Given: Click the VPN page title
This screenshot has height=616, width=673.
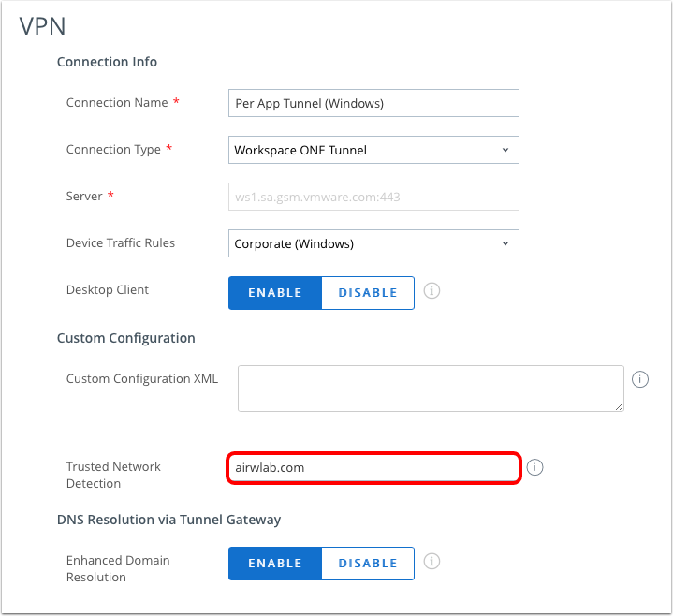Looking at the screenshot, I should [42, 26].
